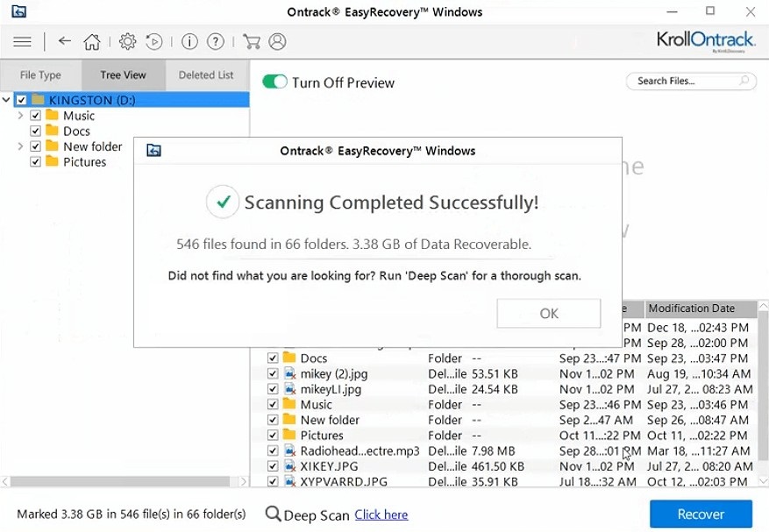
Task: Toggle the Turn Off Preview switch
Action: [274, 82]
